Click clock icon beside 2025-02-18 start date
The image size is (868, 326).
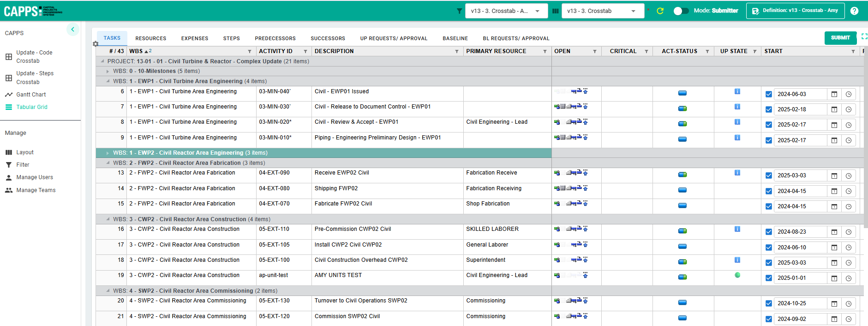click(x=848, y=110)
